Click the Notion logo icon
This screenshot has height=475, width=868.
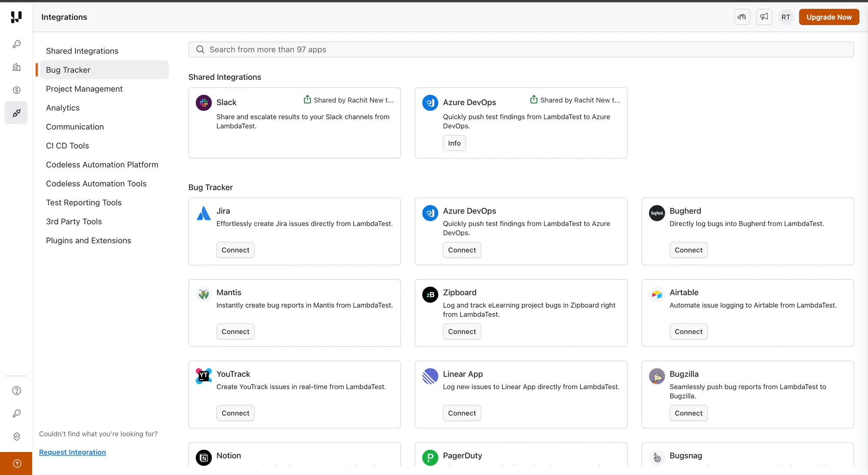tap(204, 458)
